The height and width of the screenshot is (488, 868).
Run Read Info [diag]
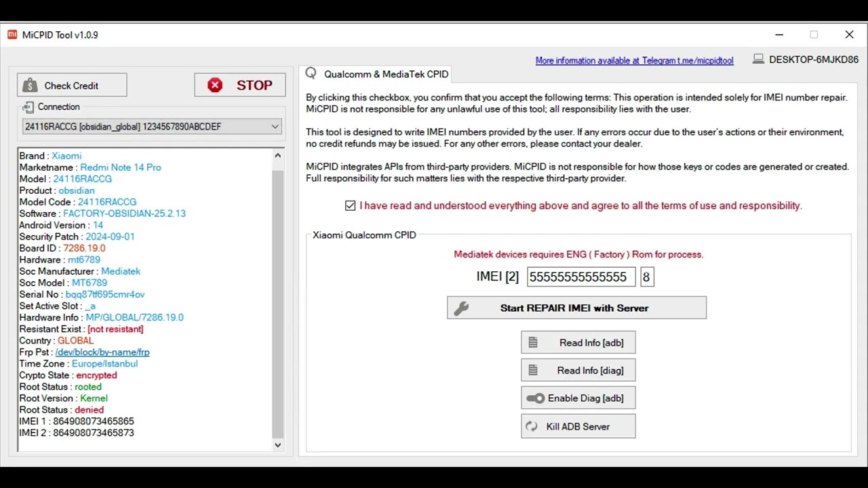pos(578,371)
